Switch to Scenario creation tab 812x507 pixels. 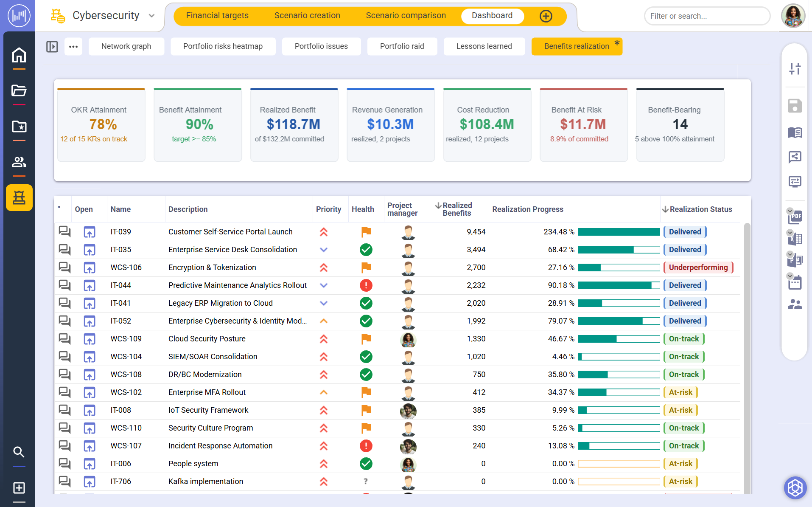(307, 16)
